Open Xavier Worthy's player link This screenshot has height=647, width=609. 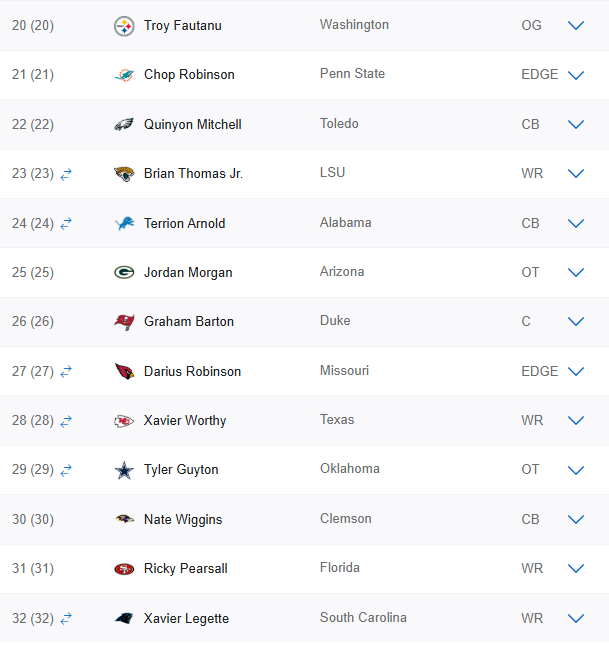click(x=185, y=421)
